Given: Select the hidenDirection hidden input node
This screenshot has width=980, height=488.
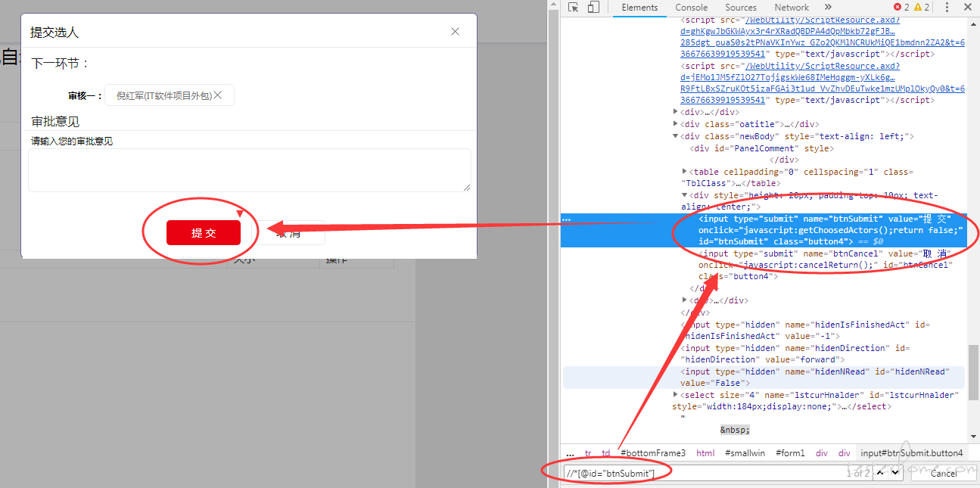Looking at the screenshot, I should [x=795, y=353].
